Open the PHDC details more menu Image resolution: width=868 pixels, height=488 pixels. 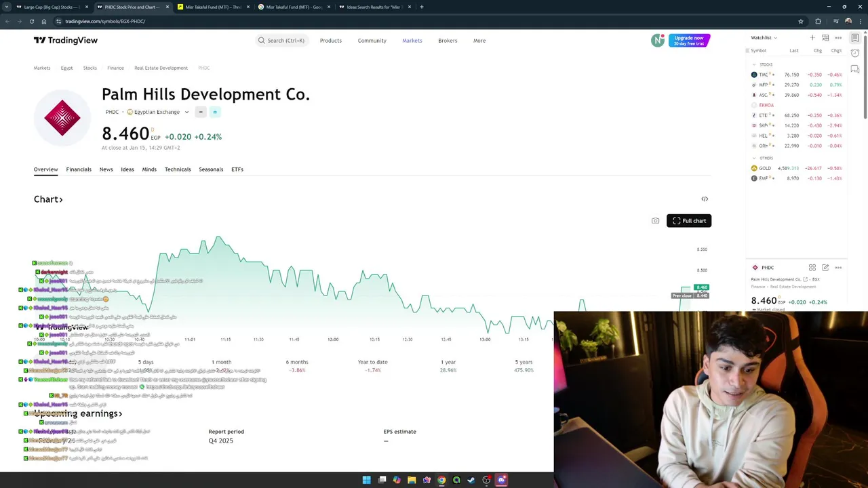[838, 268]
